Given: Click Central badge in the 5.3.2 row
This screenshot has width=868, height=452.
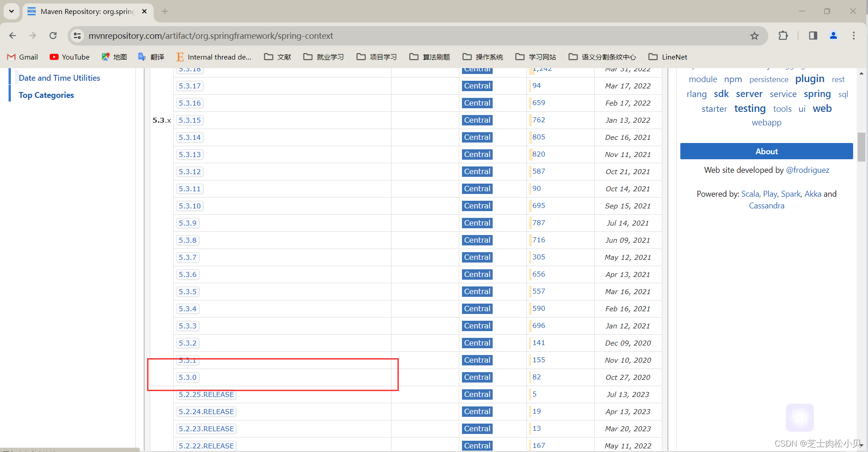Looking at the screenshot, I should coord(477,343).
